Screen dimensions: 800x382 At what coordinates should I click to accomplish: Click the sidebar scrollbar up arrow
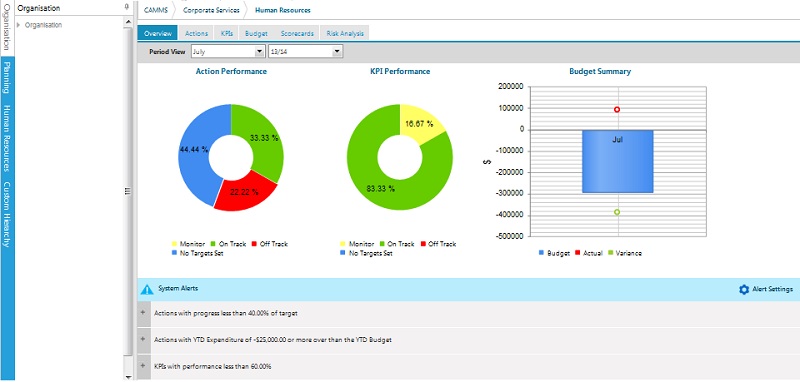[x=129, y=22]
